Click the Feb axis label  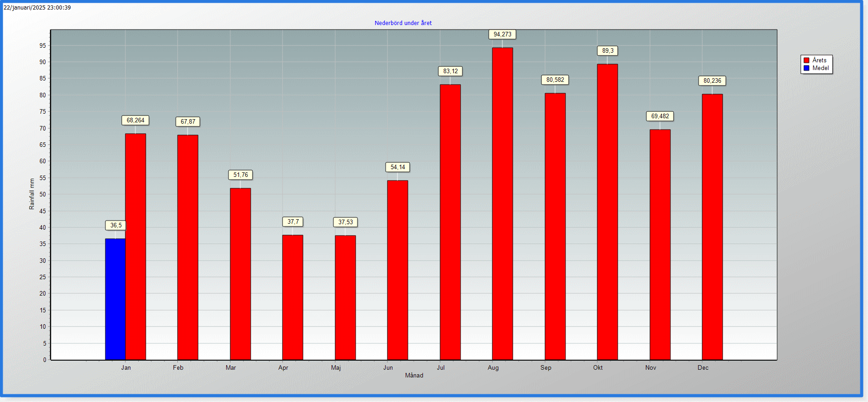click(178, 367)
